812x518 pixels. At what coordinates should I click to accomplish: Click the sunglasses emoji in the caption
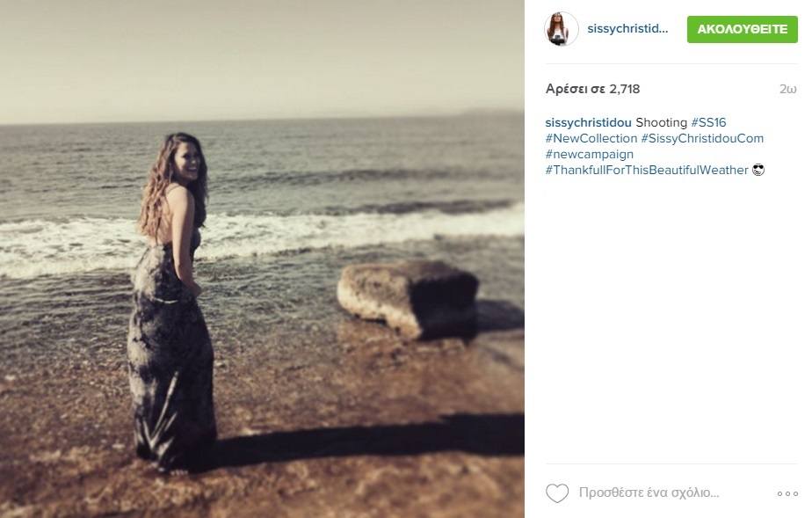tap(758, 170)
